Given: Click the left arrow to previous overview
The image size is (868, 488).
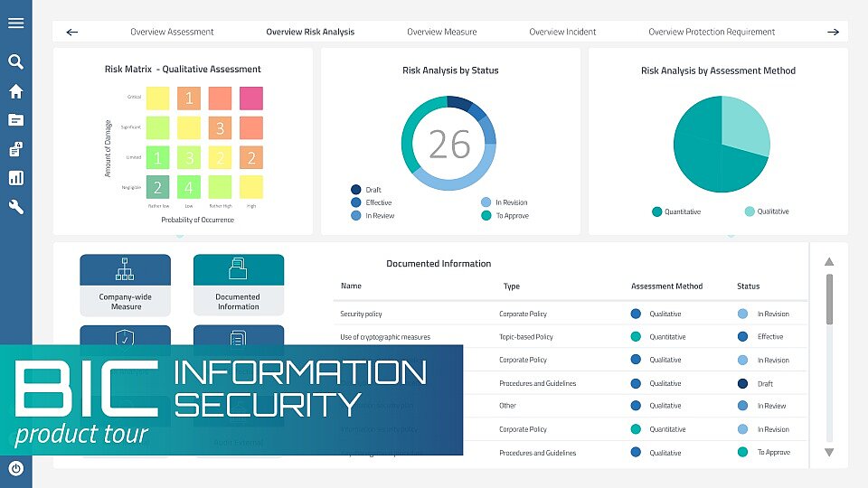Looking at the screenshot, I should click(x=72, y=33).
